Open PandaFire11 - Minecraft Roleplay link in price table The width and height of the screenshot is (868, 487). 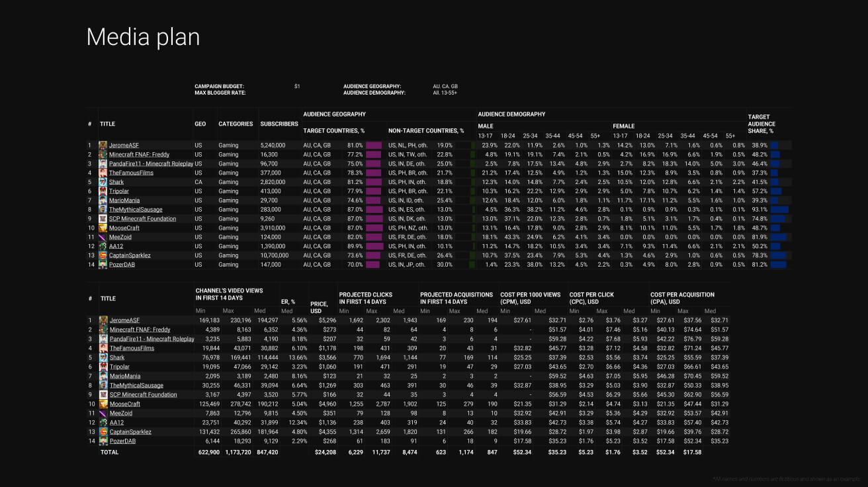[152, 339]
